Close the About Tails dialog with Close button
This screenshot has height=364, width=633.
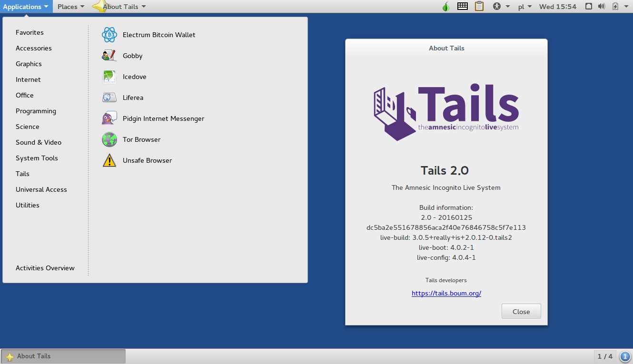521,312
